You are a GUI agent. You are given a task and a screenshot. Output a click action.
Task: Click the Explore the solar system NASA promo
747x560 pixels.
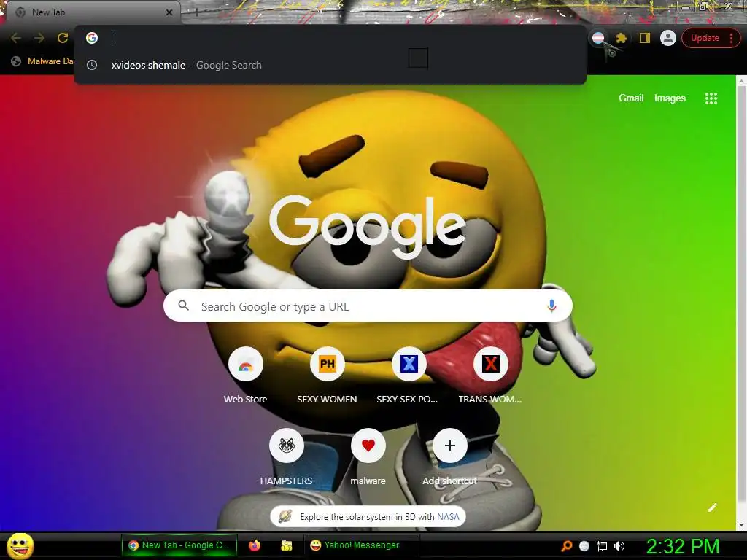[x=368, y=517]
